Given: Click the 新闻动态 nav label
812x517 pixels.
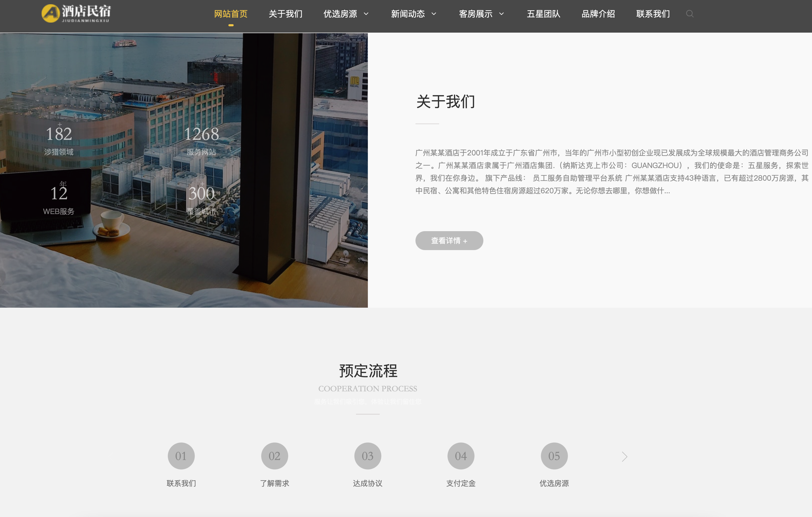Looking at the screenshot, I should [x=408, y=14].
